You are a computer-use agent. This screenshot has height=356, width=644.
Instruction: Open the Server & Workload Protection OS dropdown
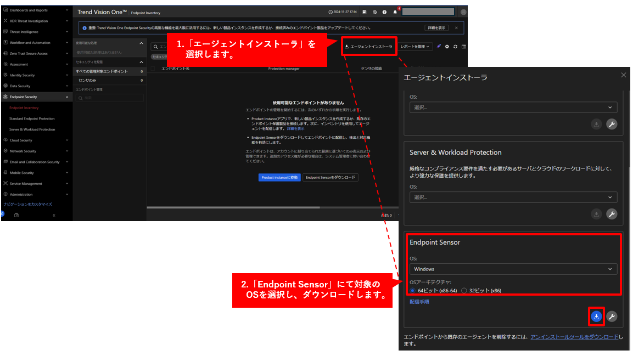point(513,197)
